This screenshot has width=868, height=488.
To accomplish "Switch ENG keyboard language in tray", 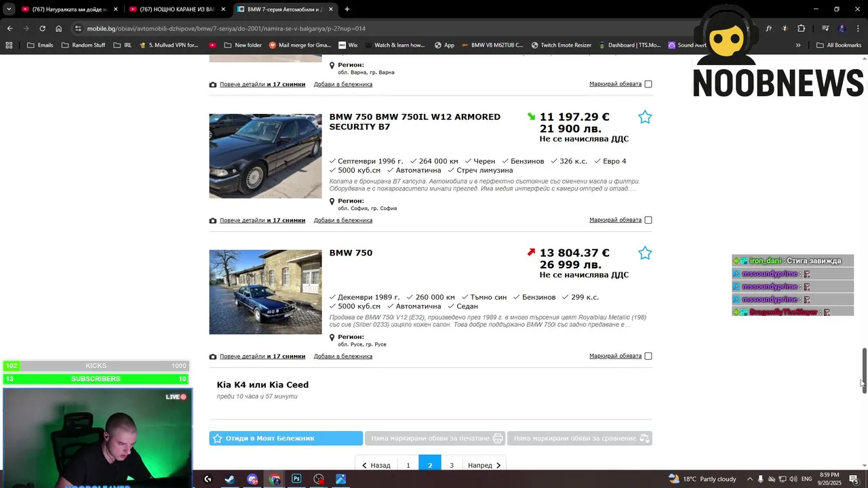I will [807, 479].
